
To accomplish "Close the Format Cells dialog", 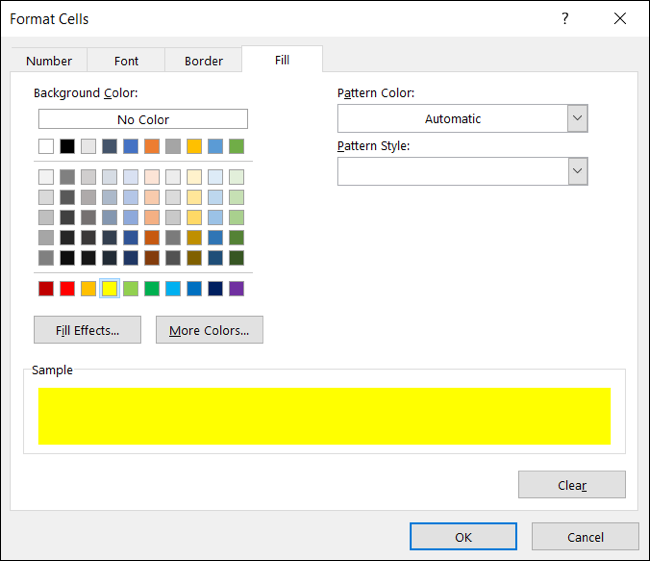I will (x=618, y=19).
